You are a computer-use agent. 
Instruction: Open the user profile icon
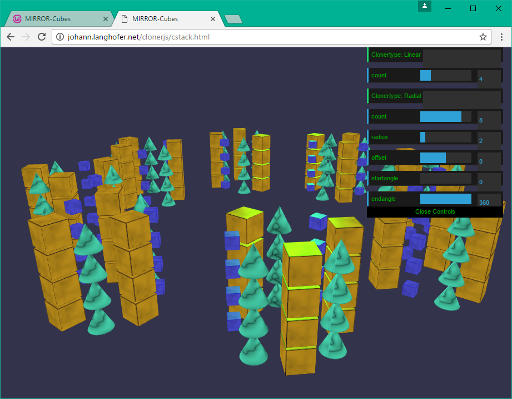425,6
